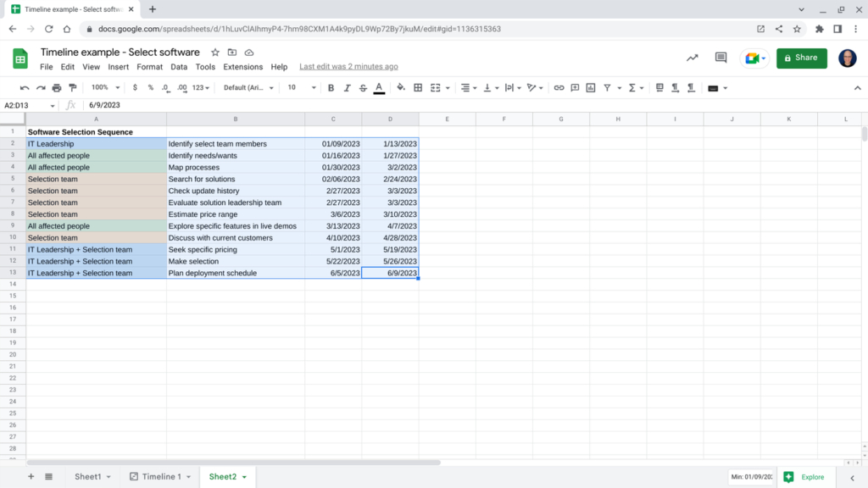Create a filter with the funnel icon
Image resolution: width=868 pixels, height=488 pixels.
point(609,87)
